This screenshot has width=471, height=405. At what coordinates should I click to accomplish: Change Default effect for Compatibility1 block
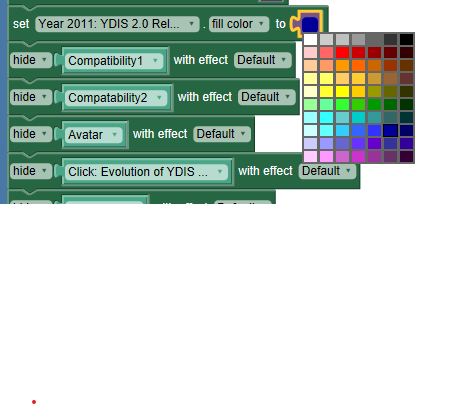(263, 60)
